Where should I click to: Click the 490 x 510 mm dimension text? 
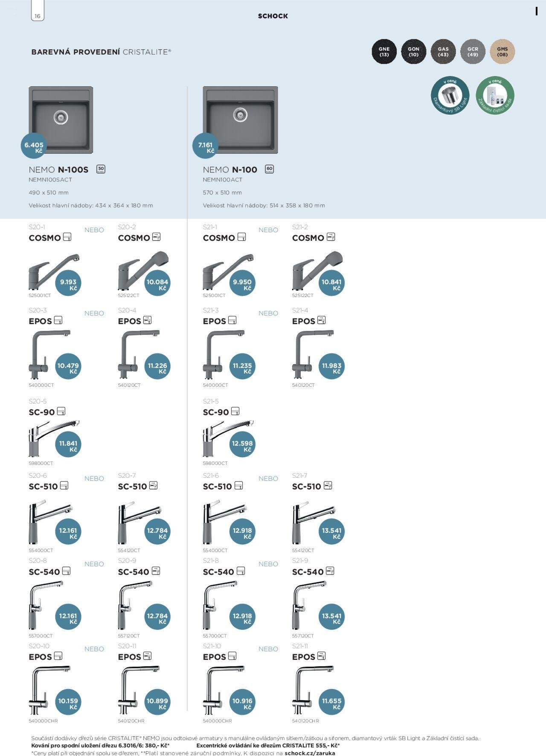(49, 193)
